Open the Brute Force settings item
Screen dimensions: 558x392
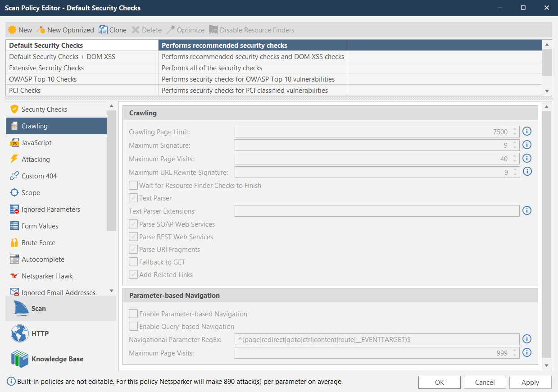tap(38, 243)
